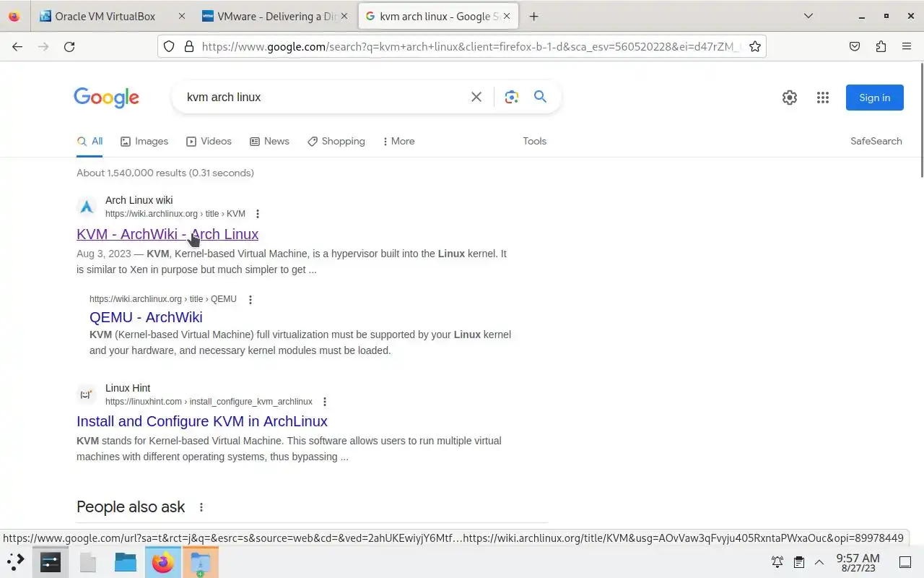Open Install and Configure KVM in ArchLinux
This screenshot has height=578, width=924.
tap(202, 421)
